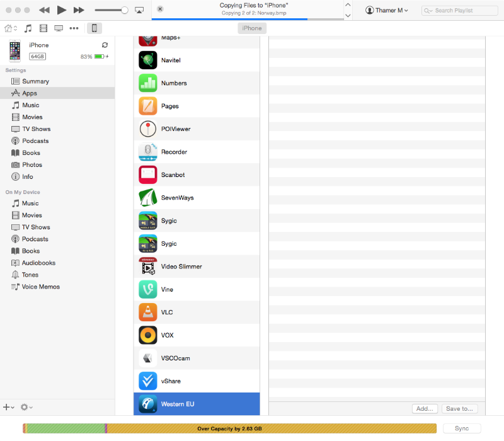Open the TV Shows library toolbar icon
Image resolution: width=504 pixels, height=441 pixels.
[x=59, y=28]
